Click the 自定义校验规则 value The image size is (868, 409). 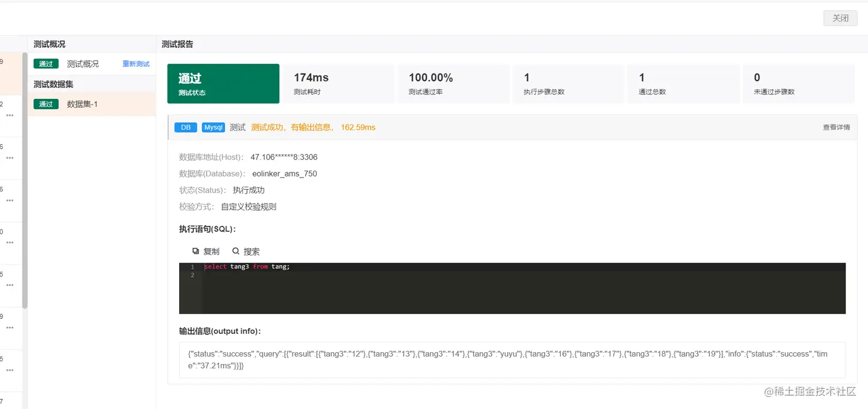[249, 207]
